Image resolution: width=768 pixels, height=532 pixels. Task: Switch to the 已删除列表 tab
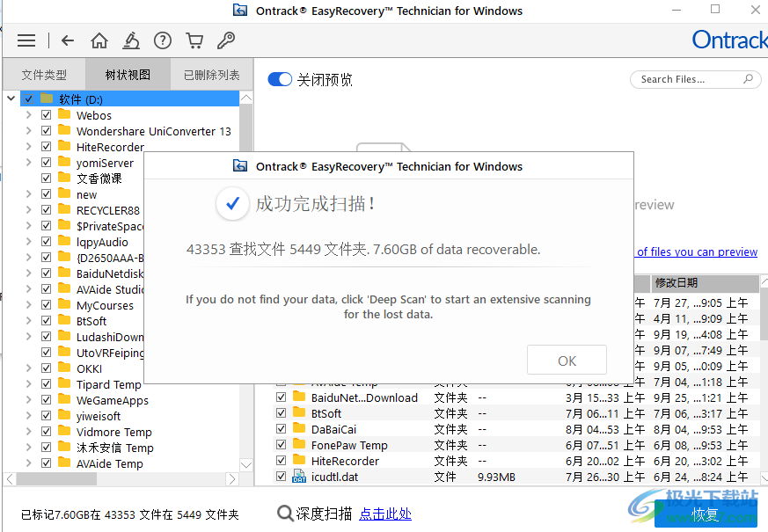212,75
